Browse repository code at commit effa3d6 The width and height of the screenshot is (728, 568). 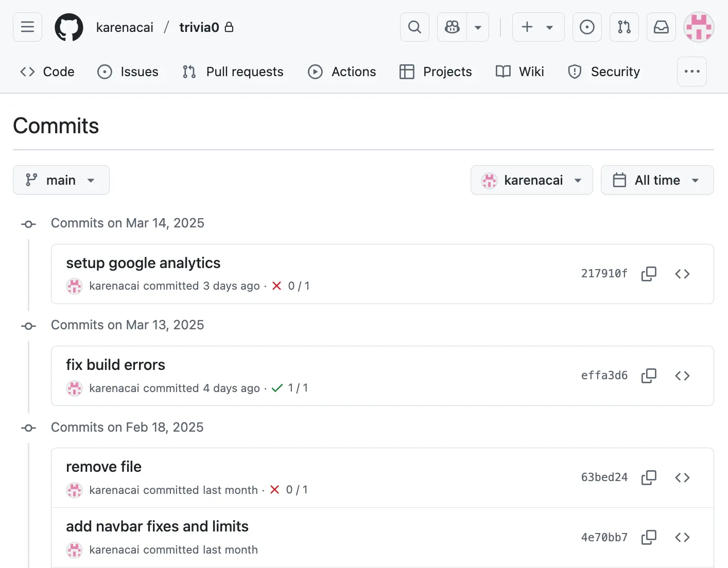[x=682, y=376]
